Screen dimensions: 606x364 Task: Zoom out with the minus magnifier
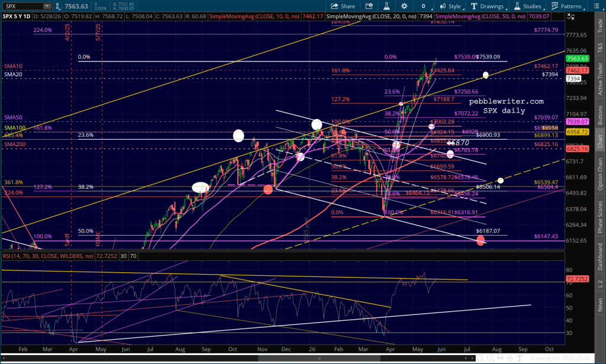[481, 358]
